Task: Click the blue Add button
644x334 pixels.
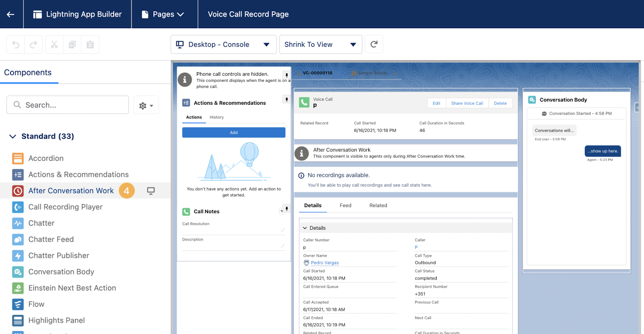Action: [234, 133]
